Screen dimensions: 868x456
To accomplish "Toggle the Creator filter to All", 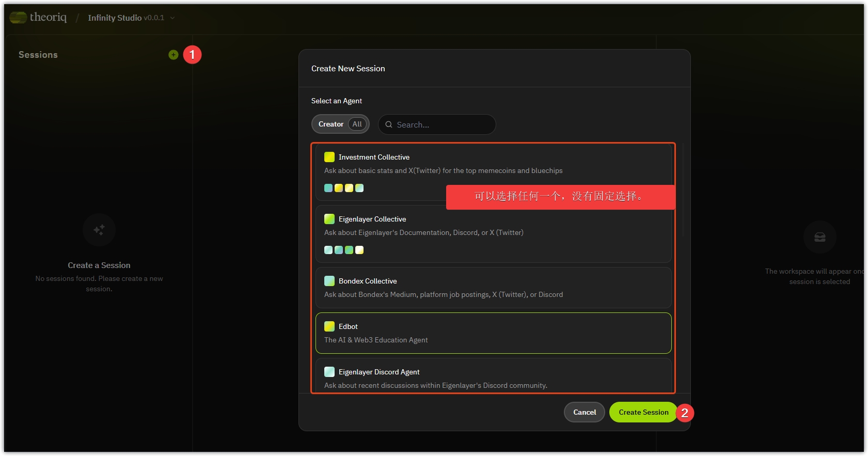I will (357, 124).
